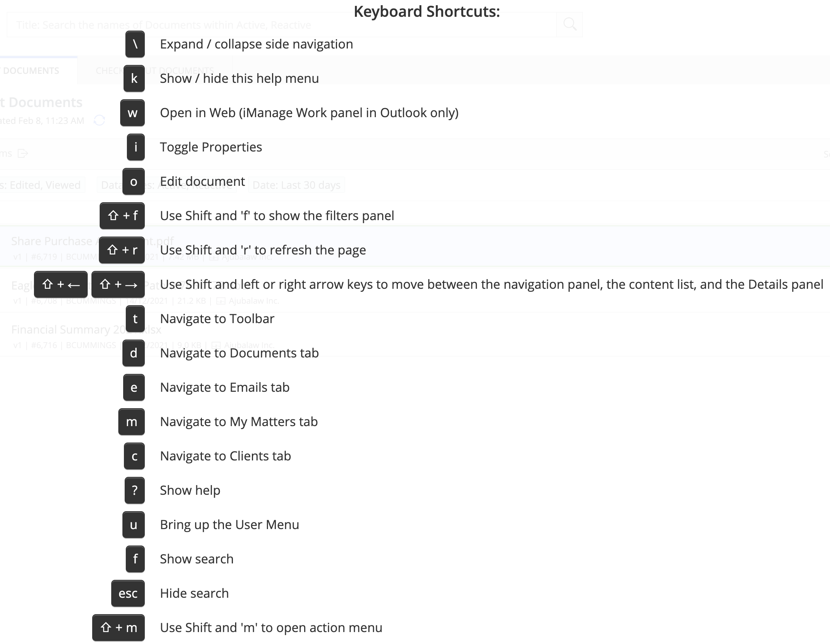The height and width of the screenshot is (644, 830).
Task: Click the Shift + left arrow key icon
Action: [x=61, y=285]
